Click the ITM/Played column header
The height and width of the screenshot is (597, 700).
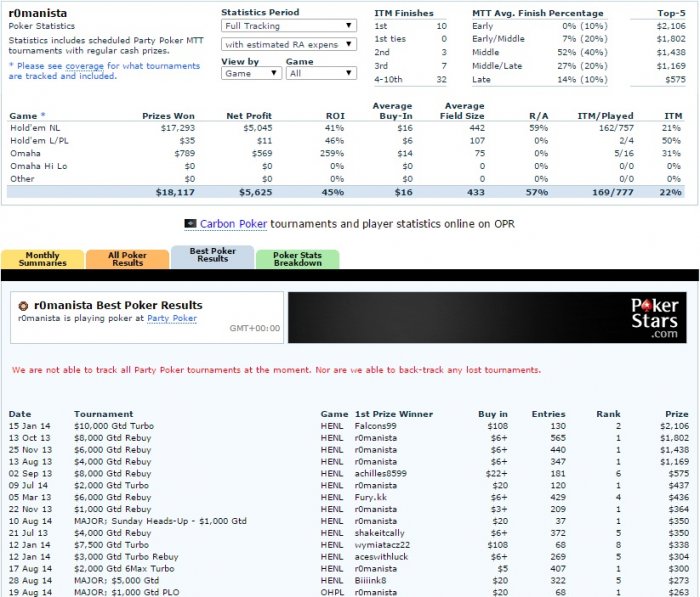605,116
